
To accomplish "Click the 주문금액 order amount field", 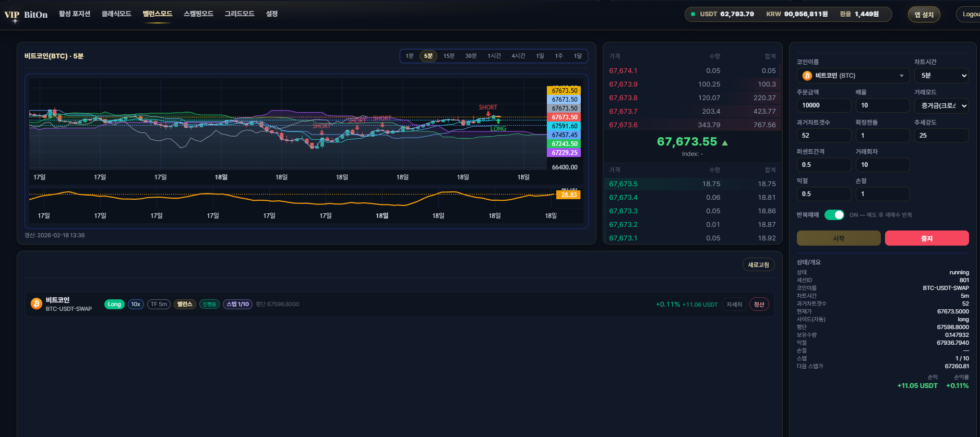I will (x=823, y=106).
